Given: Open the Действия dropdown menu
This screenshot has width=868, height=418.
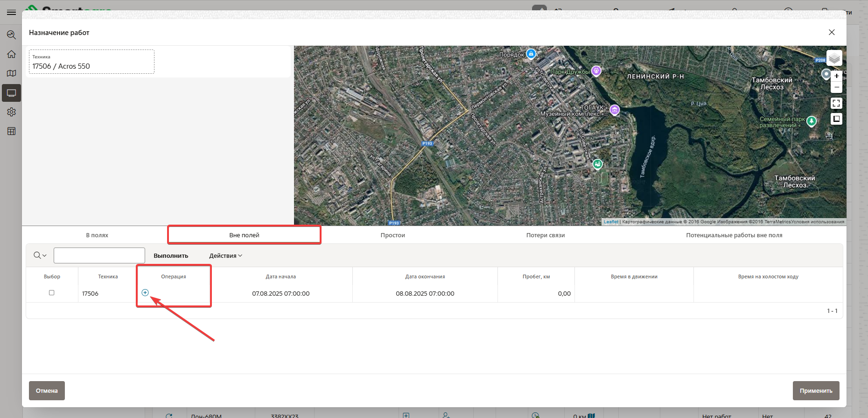Looking at the screenshot, I should 225,256.
